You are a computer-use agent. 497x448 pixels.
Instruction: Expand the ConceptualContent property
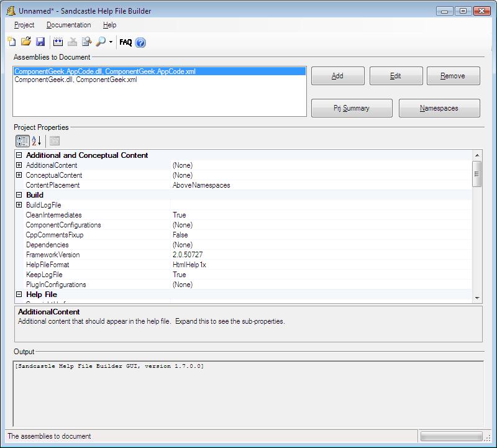pos(19,175)
